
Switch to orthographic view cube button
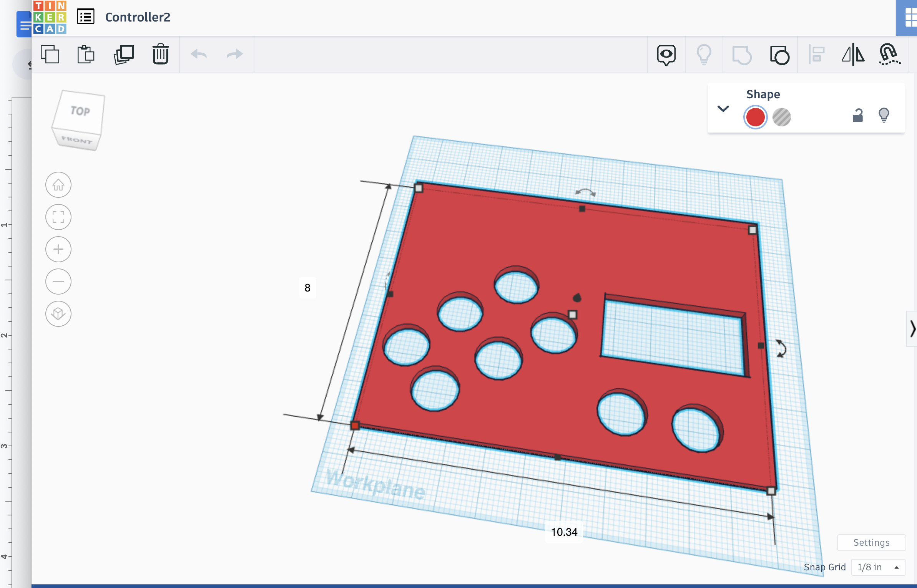tap(58, 314)
